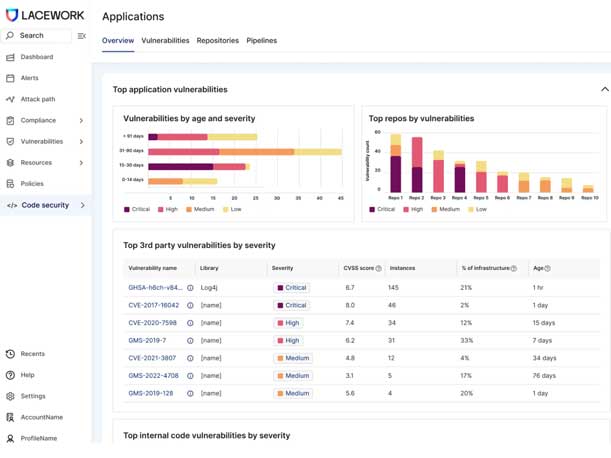Expand the Compliance submenu chevron
The image size is (611, 458).
82,121
